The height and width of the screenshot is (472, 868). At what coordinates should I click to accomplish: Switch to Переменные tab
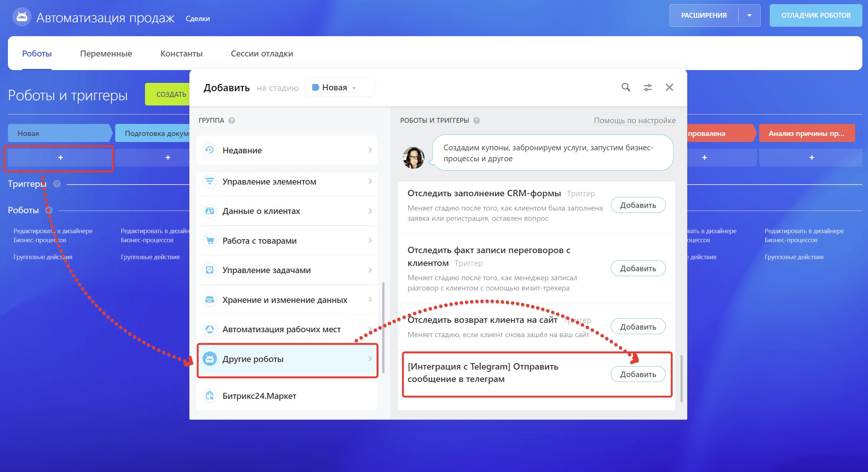pos(106,53)
